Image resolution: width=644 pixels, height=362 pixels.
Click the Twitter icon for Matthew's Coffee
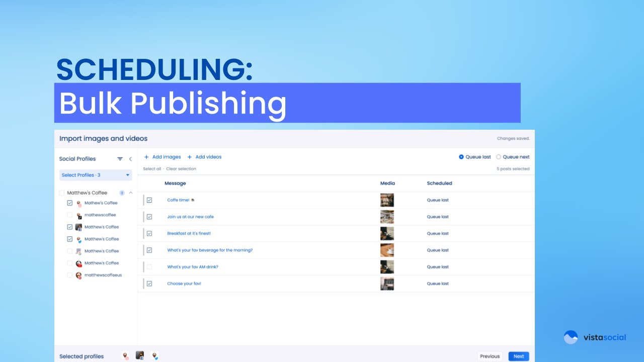point(79,239)
